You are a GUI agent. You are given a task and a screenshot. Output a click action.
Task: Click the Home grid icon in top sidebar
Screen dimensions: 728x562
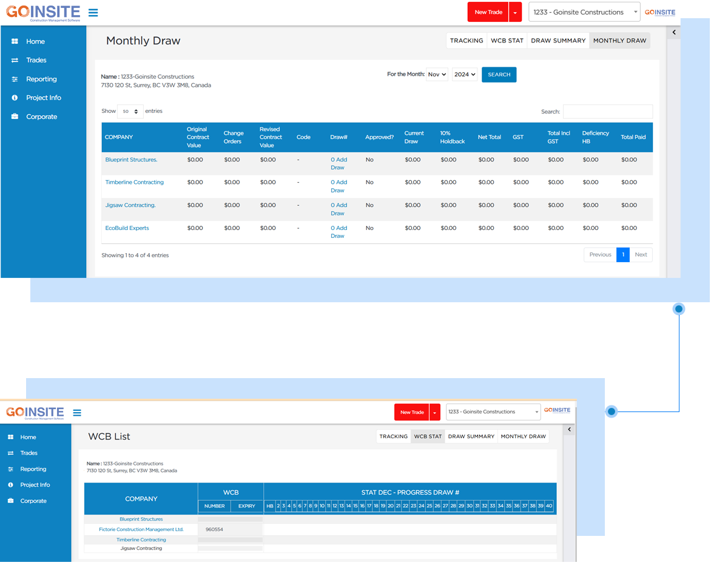15,42
